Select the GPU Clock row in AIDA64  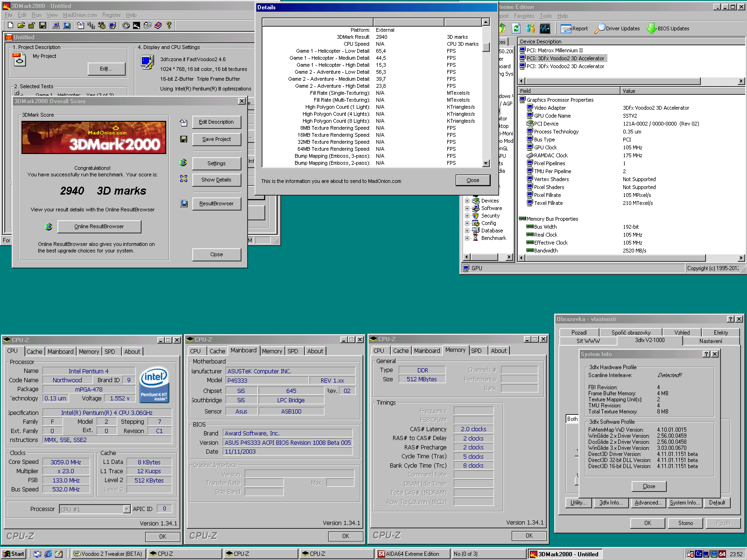pyautogui.click(x=630, y=147)
